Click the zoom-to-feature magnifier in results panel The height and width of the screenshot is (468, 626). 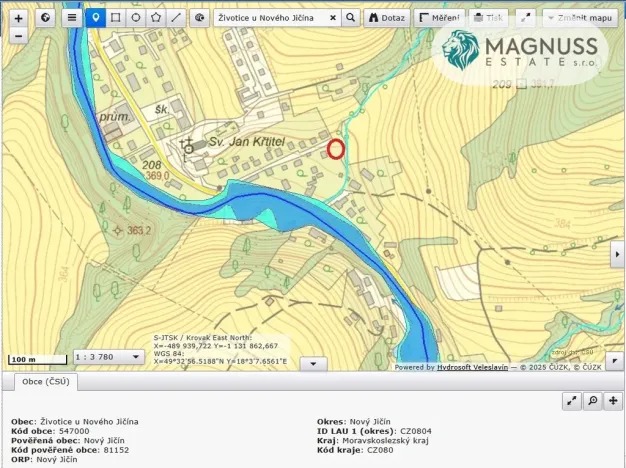pyautogui.click(x=592, y=401)
